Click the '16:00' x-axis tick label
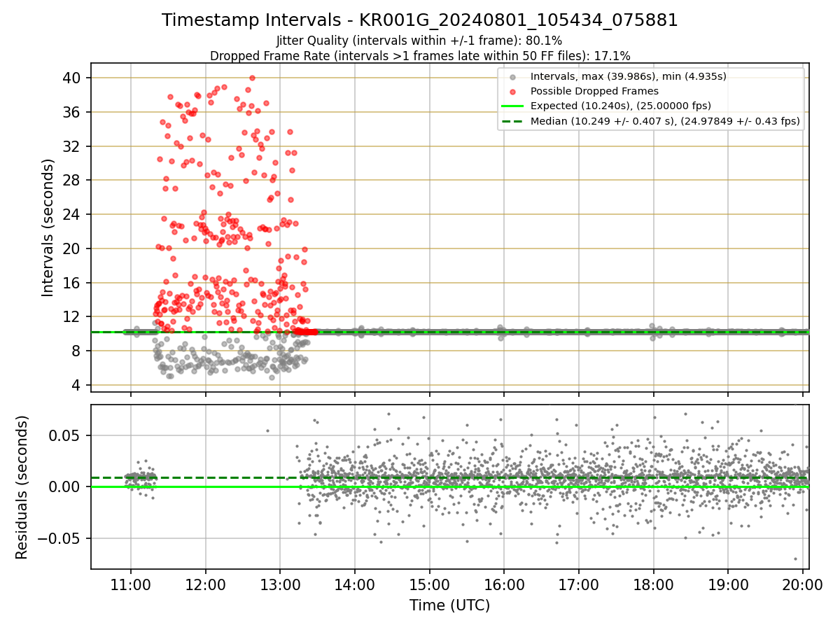Image resolution: width=840 pixels, height=630 pixels. tap(504, 583)
